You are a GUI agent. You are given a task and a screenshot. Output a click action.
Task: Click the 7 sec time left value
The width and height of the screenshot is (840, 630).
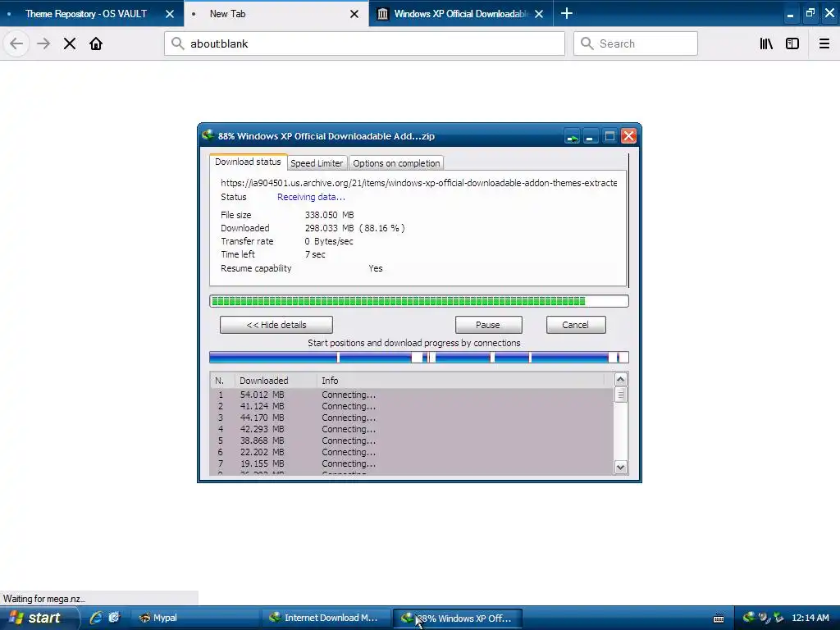(x=315, y=254)
